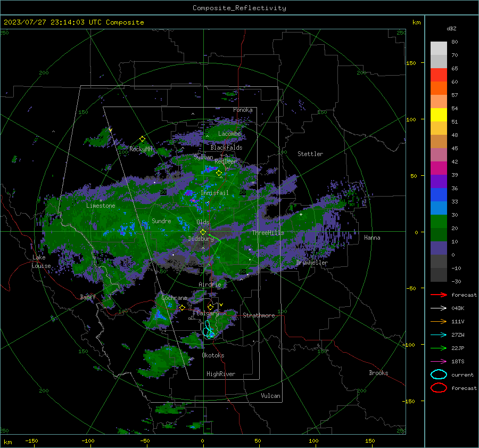This screenshot has height=448, width=479.
Task: Select the bright green 20-30 dBZ swatch
Action: point(439,221)
